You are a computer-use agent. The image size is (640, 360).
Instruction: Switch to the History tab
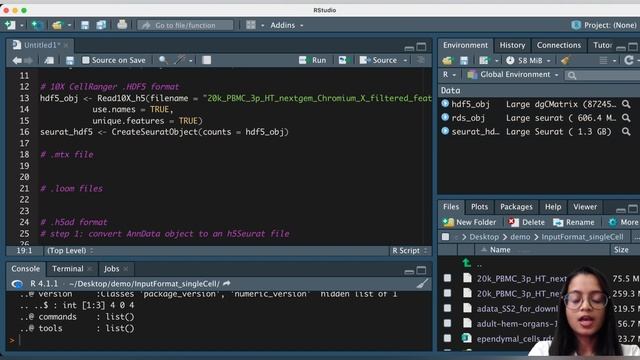(512, 45)
